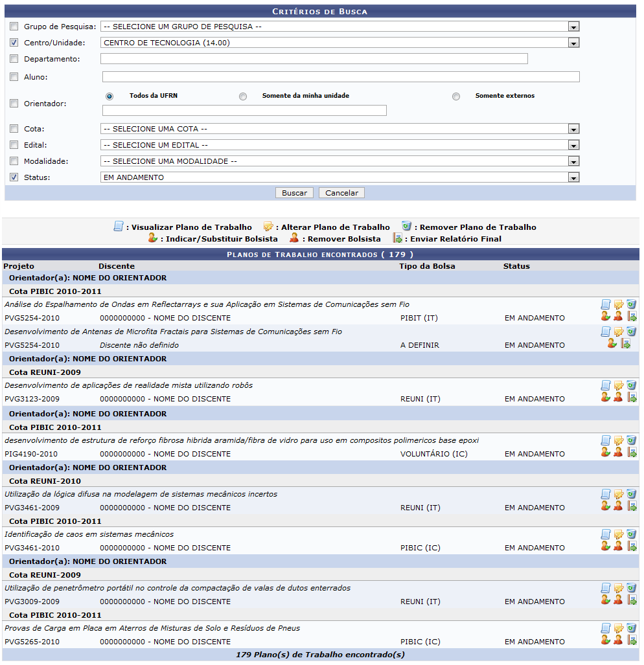Enable the Grupo de Pesquisa filter checkbox
The width and height of the screenshot is (644, 665).
pos(14,27)
